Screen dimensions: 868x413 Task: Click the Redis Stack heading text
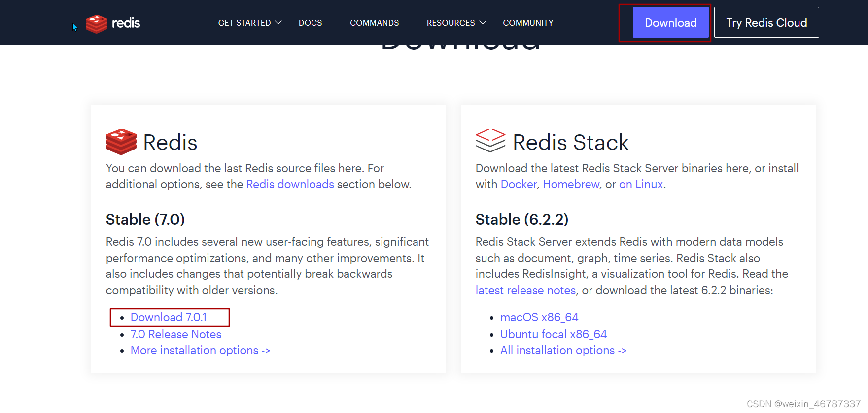point(571,143)
